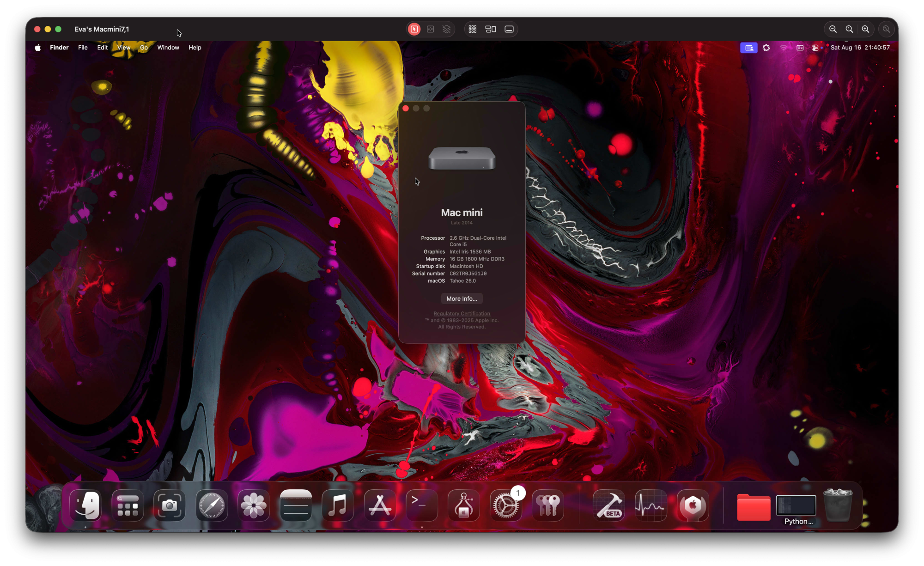Open the Wi-Fi status menu
This screenshot has width=924, height=566.
click(x=784, y=48)
